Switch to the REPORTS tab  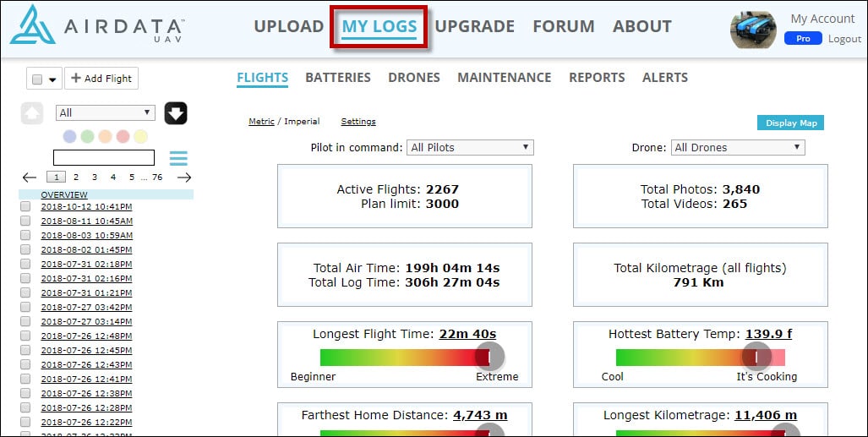(x=597, y=78)
